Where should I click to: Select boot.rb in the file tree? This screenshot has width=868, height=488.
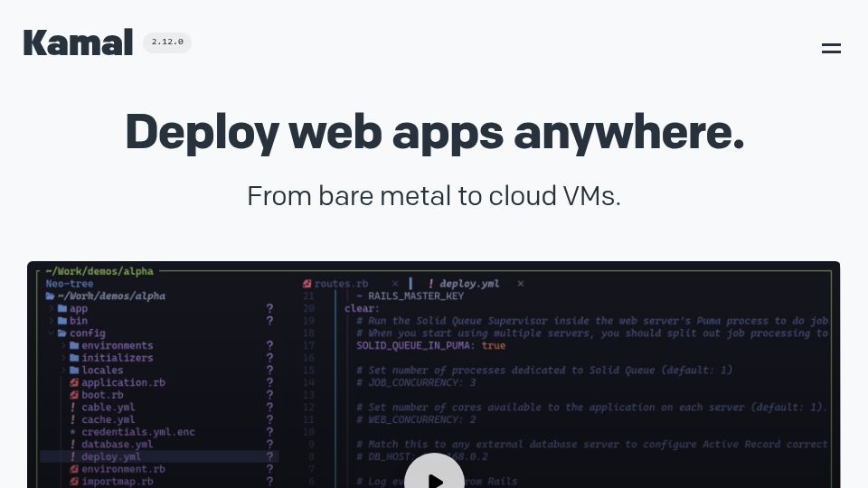click(102, 395)
